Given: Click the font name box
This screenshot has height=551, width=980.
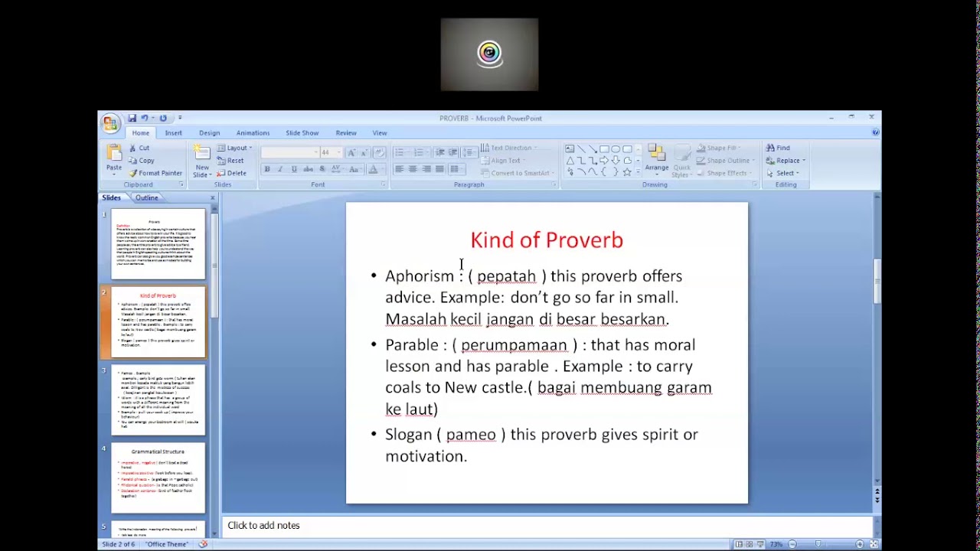Looking at the screenshot, I should 289,152.
